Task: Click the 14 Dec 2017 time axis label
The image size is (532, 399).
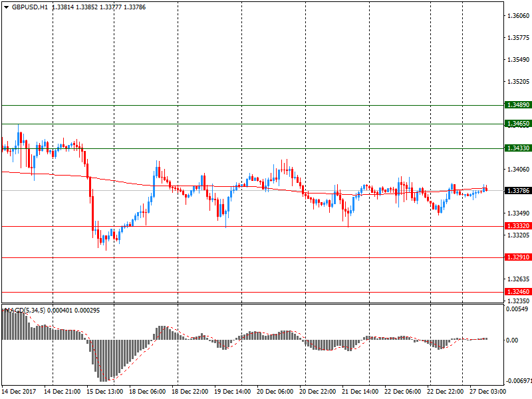Action: point(21,392)
